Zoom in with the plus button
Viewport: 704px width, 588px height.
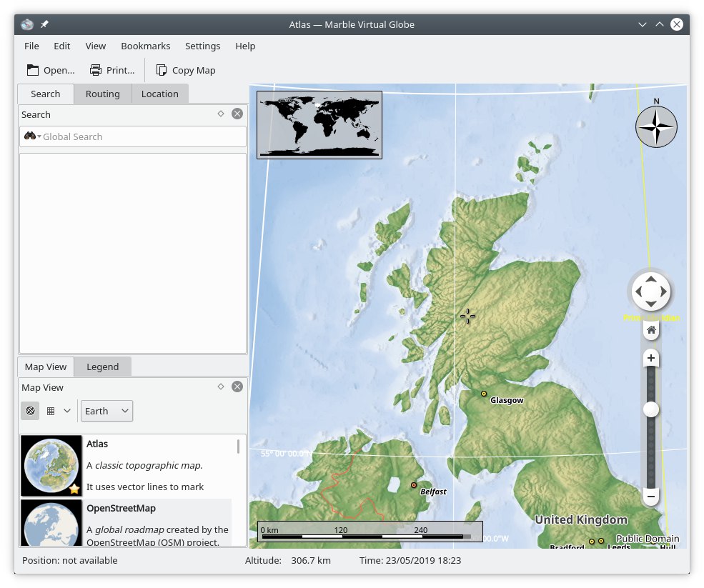(x=651, y=358)
